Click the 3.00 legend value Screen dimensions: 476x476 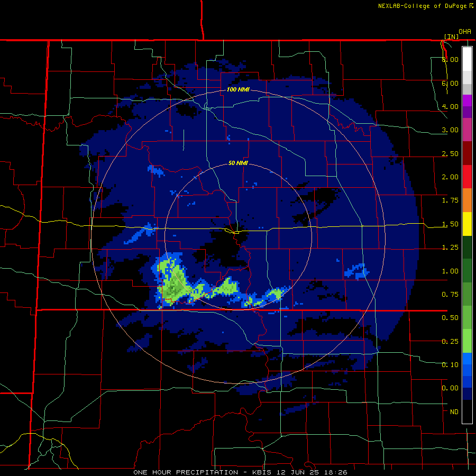(x=450, y=130)
